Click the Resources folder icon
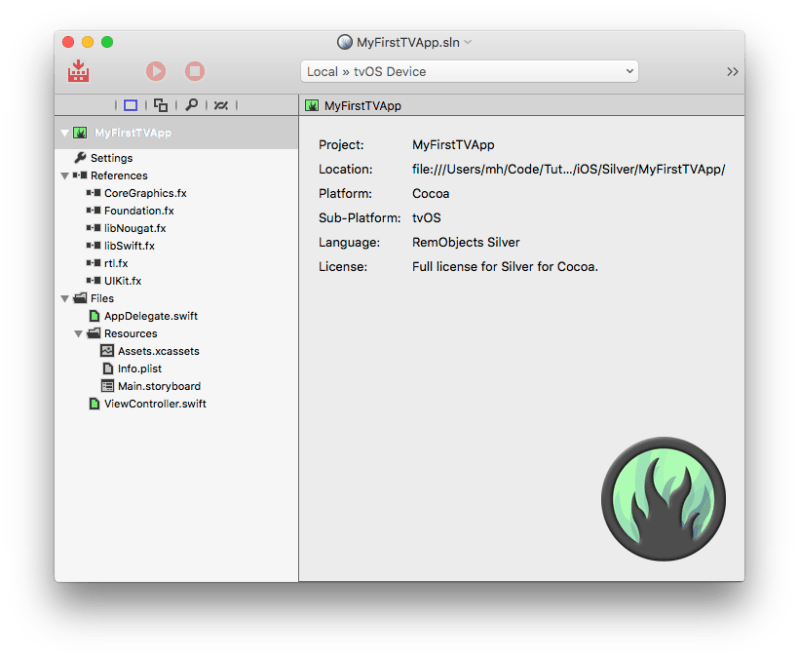 (x=94, y=333)
